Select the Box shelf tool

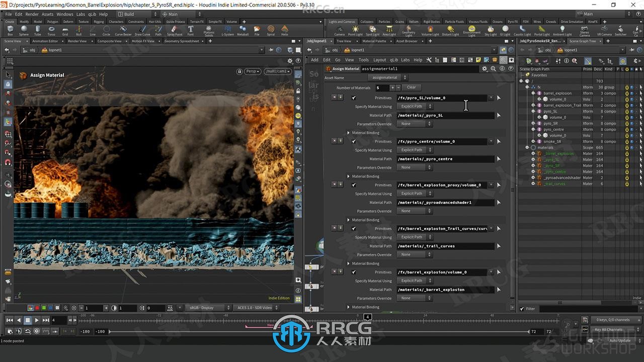pos(10,31)
